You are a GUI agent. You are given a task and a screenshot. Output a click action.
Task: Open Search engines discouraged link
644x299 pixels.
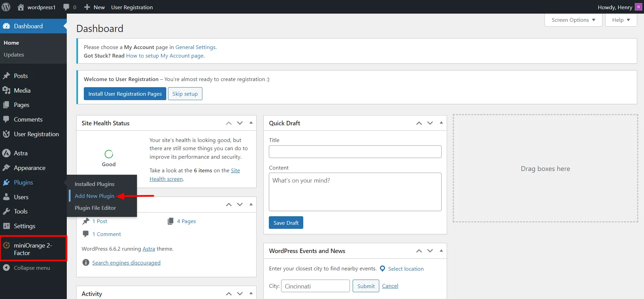click(126, 263)
